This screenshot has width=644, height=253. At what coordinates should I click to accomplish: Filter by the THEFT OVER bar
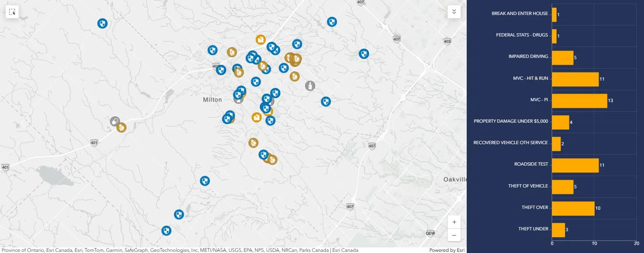coord(573,208)
